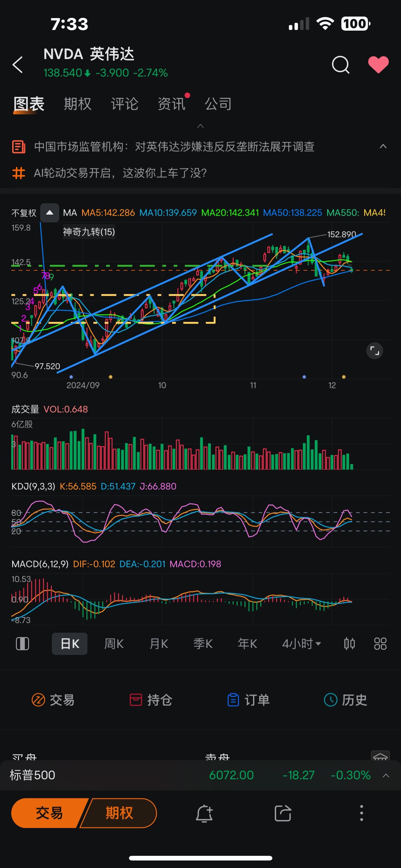Click the up-triangle indicator toggle button
The width and height of the screenshot is (401, 868).
pyautogui.click(x=49, y=212)
